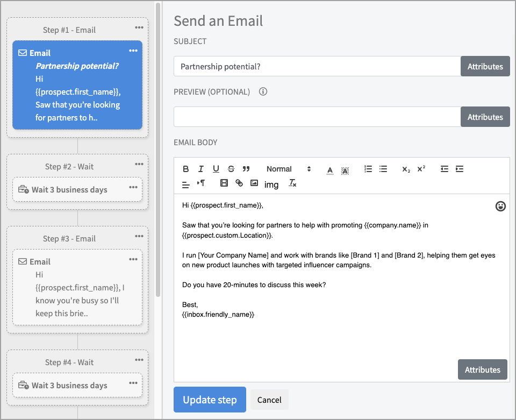Apply italic formatting in the editor
Viewport: 516px width, 420px height.
point(201,169)
